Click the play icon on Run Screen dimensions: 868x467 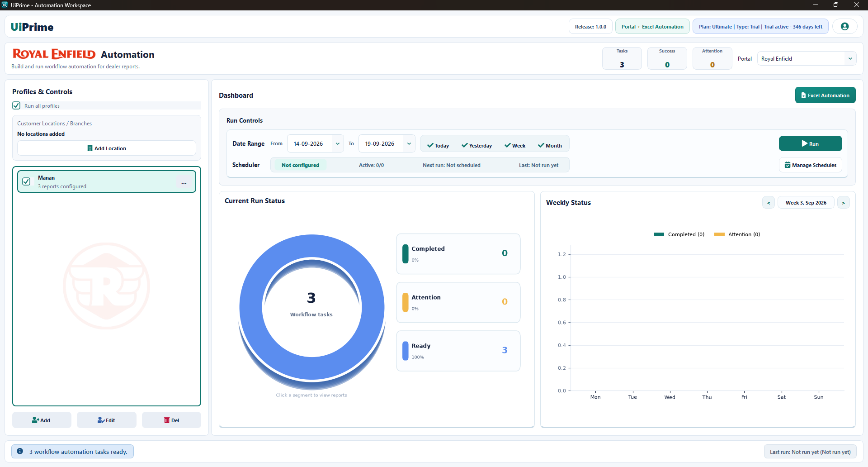tap(805, 143)
